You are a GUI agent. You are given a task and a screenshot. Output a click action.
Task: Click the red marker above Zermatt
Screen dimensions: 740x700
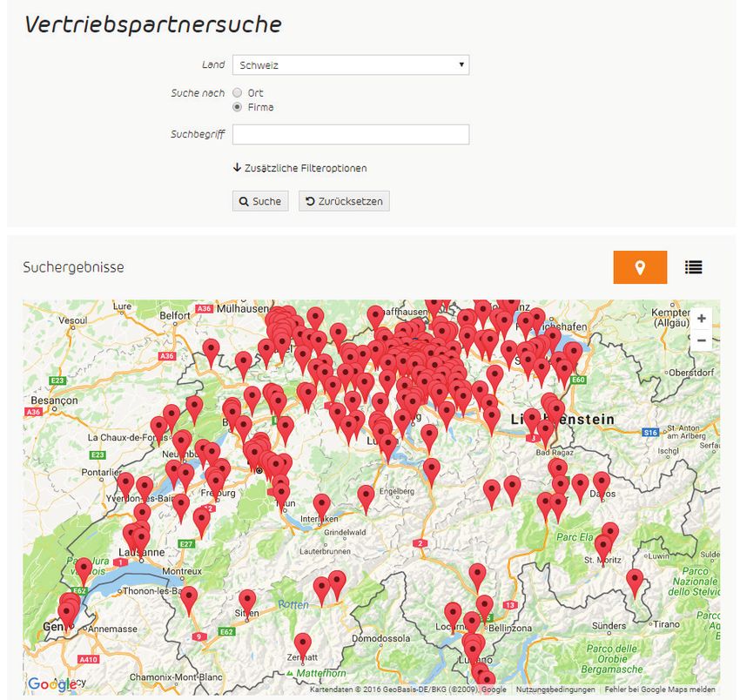[302, 644]
